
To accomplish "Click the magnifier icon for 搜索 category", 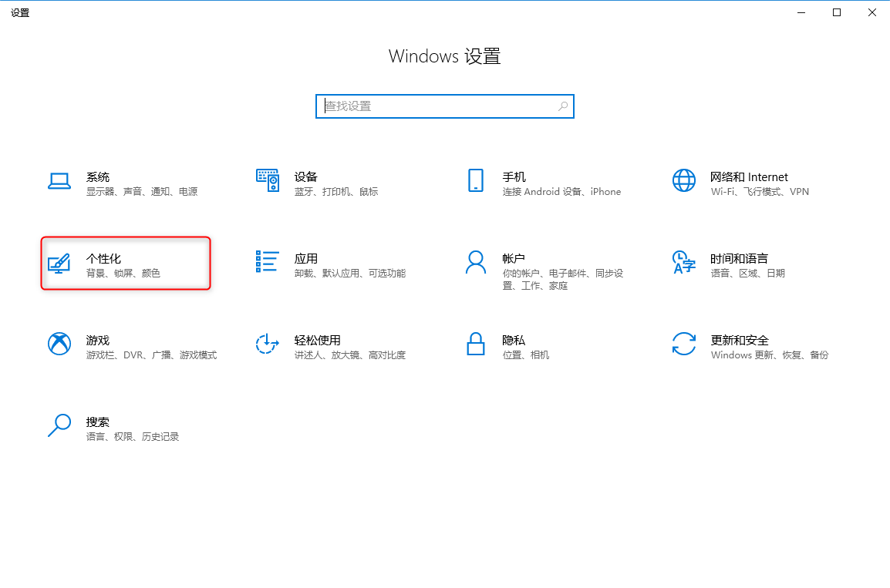I will click(x=59, y=425).
